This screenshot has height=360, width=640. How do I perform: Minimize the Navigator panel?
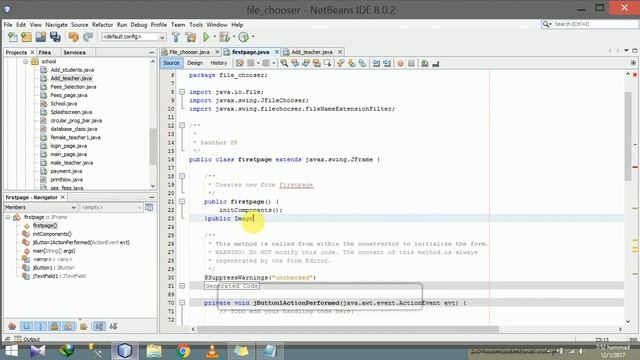[x=151, y=197]
